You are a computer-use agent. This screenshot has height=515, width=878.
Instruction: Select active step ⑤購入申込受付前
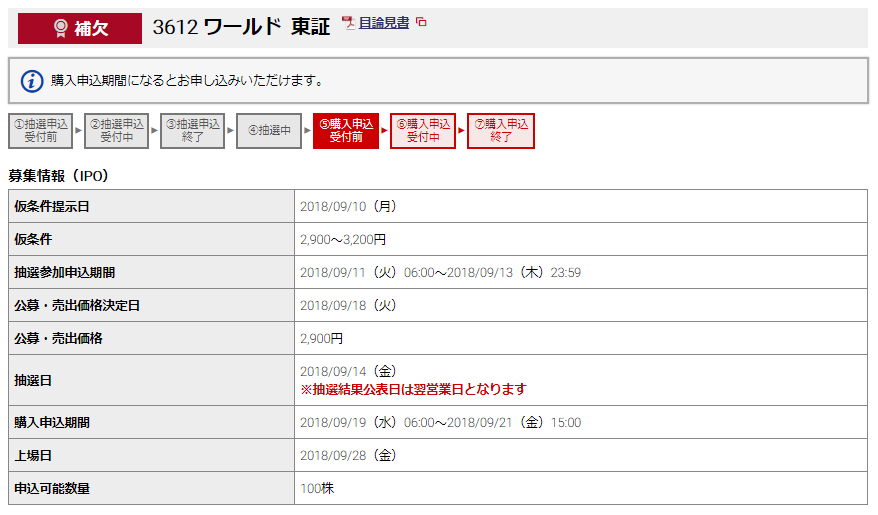click(346, 131)
